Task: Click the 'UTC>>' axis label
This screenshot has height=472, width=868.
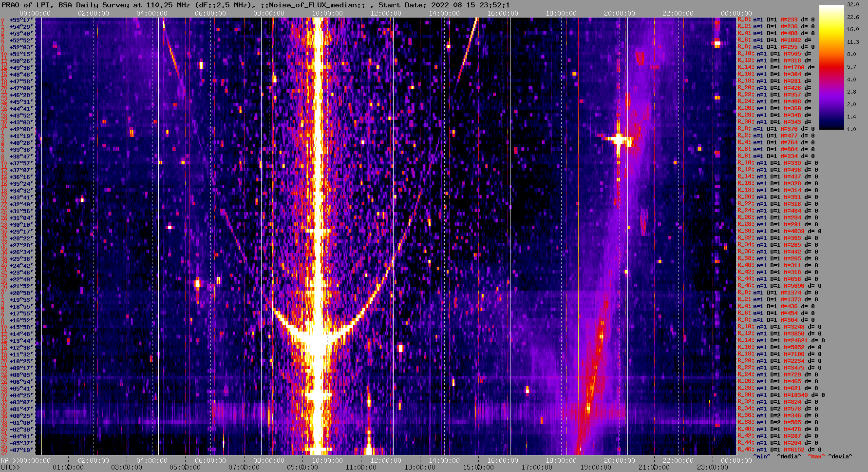Action: pyautogui.click(x=11, y=467)
